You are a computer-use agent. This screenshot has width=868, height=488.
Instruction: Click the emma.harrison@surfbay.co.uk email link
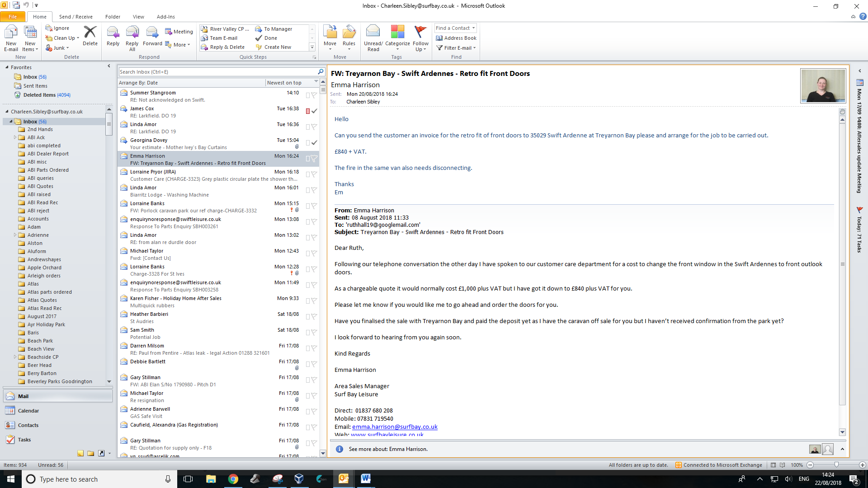coord(395,427)
